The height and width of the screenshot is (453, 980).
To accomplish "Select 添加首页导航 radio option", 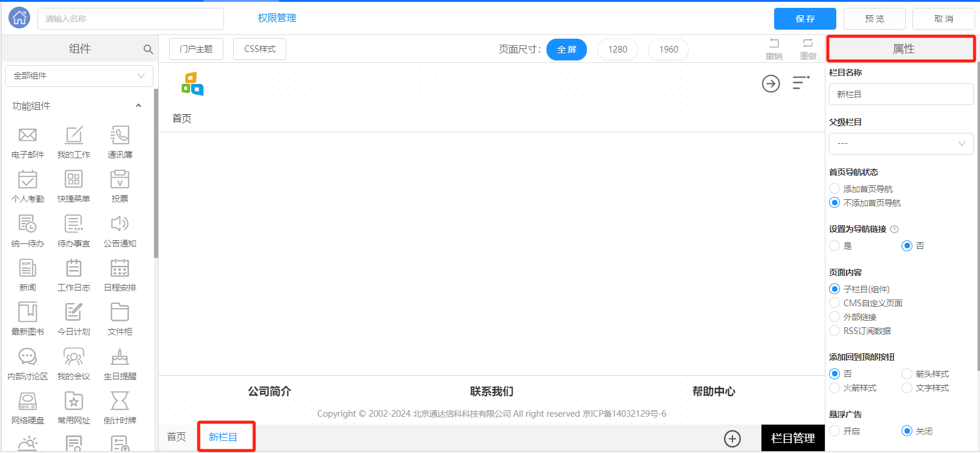I will (835, 189).
